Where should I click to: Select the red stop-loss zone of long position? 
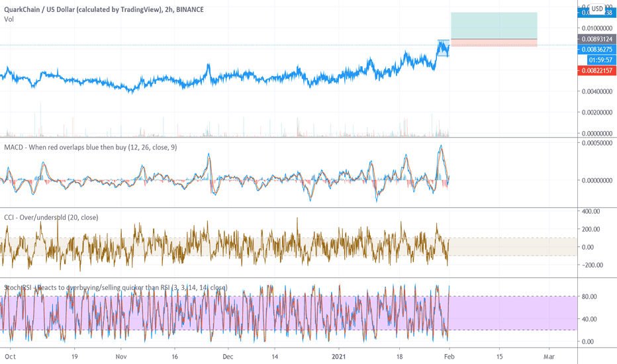[x=494, y=43]
